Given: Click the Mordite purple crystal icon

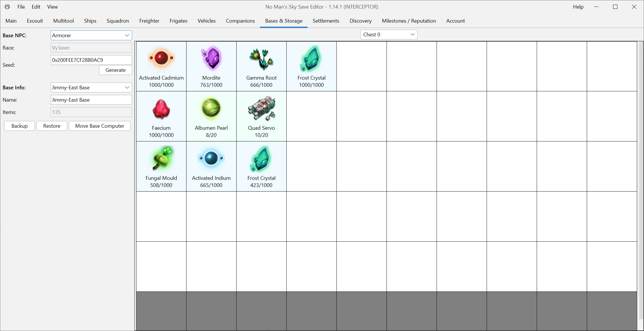Looking at the screenshot, I should point(211,58).
